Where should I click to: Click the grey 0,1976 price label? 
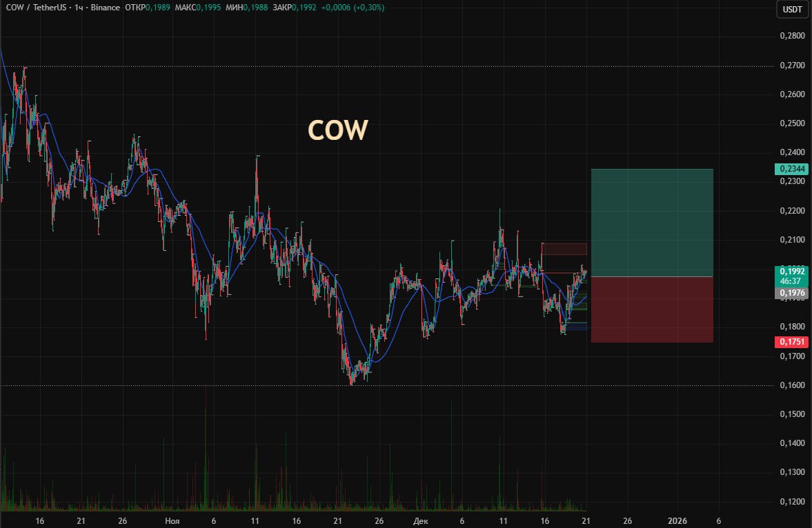click(792, 293)
